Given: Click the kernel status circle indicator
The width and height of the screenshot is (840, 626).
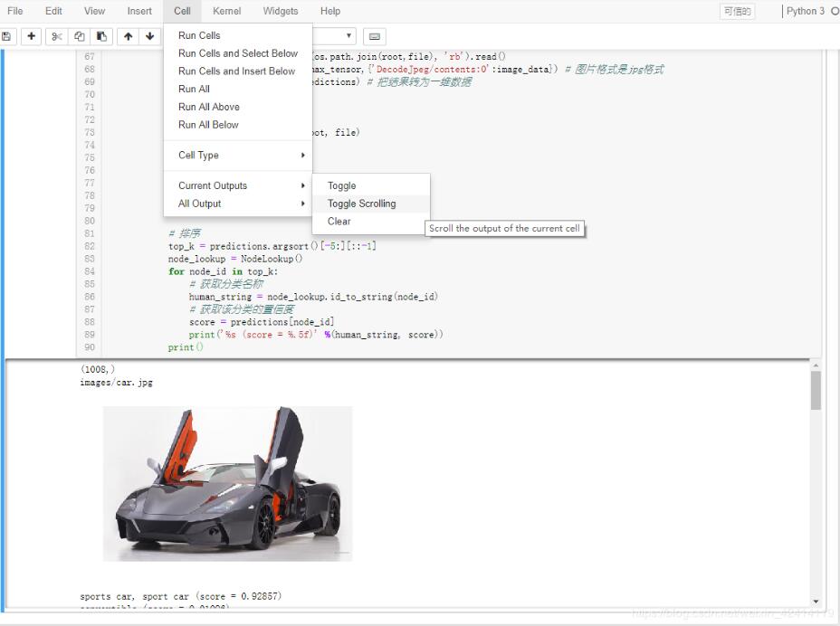Looking at the screenshot, I should pyautogui.click(x=836, y=11).
